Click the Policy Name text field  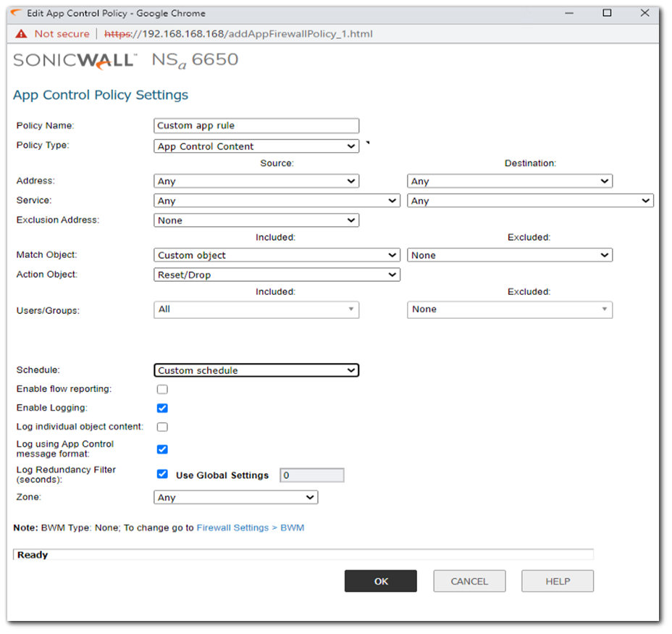pos(256,125)
